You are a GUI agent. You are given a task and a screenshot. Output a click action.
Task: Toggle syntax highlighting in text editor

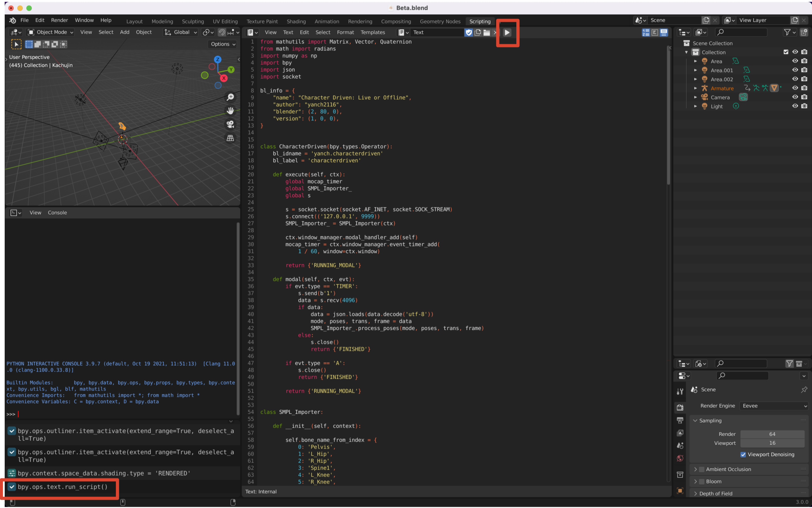664,32
